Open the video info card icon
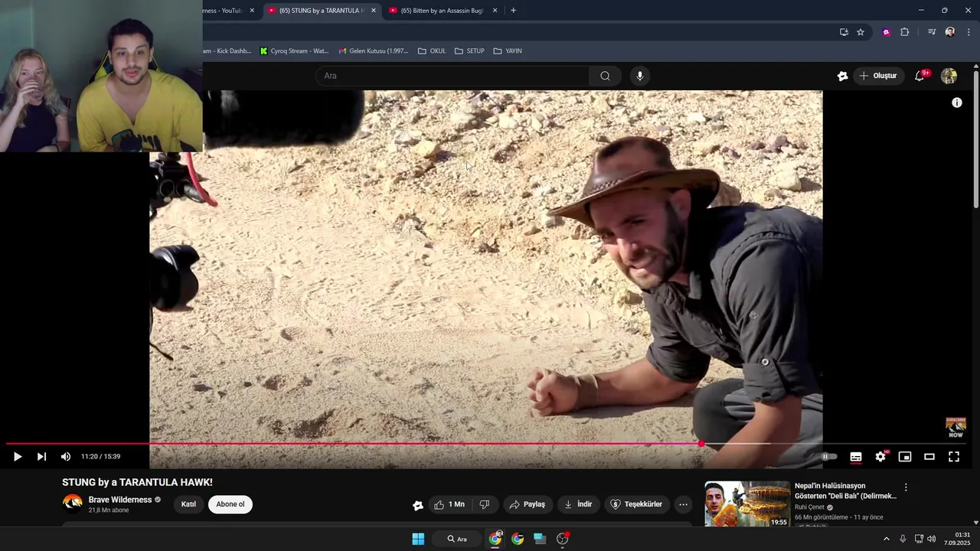Viewport: 980px width, 551px height. [x=956, y=103]
